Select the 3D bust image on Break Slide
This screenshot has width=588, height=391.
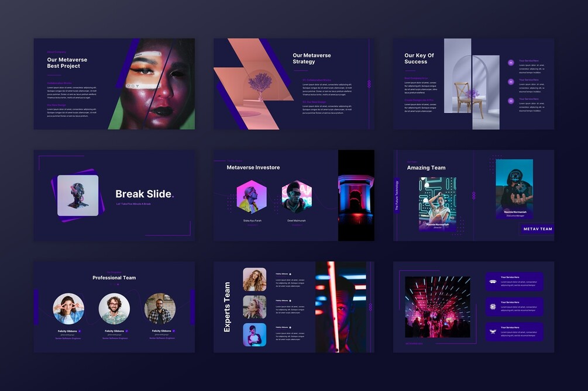coord(78,195)
